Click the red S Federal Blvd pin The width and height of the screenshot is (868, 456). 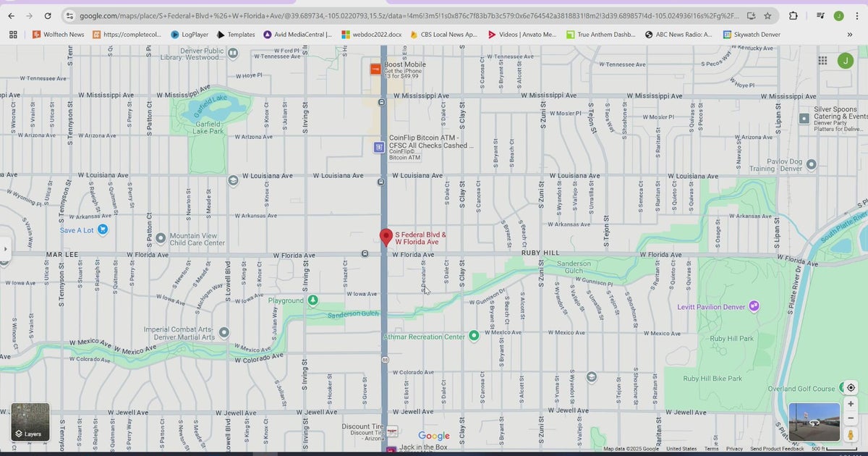[386, 237]
